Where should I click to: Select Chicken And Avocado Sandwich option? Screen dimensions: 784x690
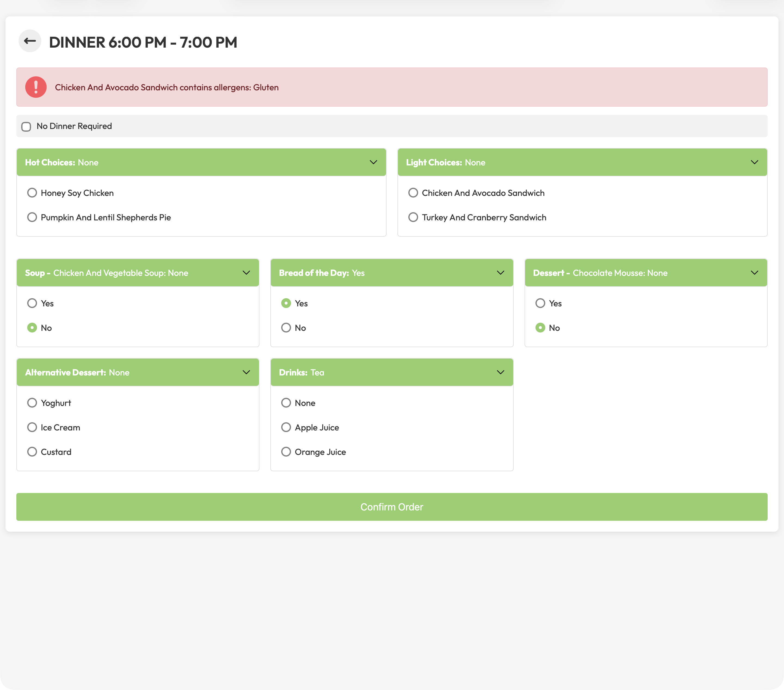(413, 193)
